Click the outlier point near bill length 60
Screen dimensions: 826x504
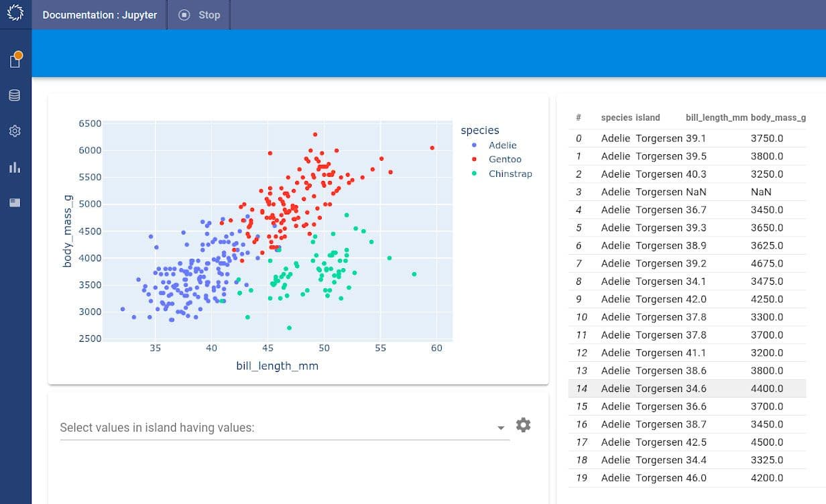432,147
